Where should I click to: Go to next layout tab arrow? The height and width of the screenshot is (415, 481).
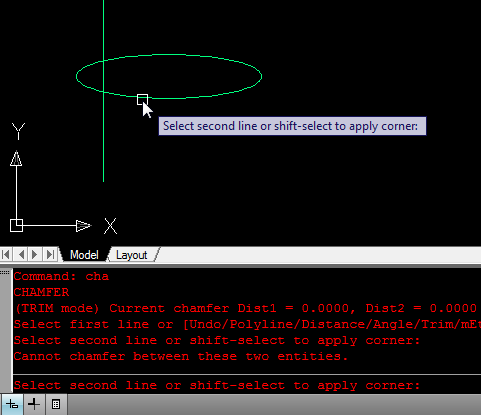35,255
